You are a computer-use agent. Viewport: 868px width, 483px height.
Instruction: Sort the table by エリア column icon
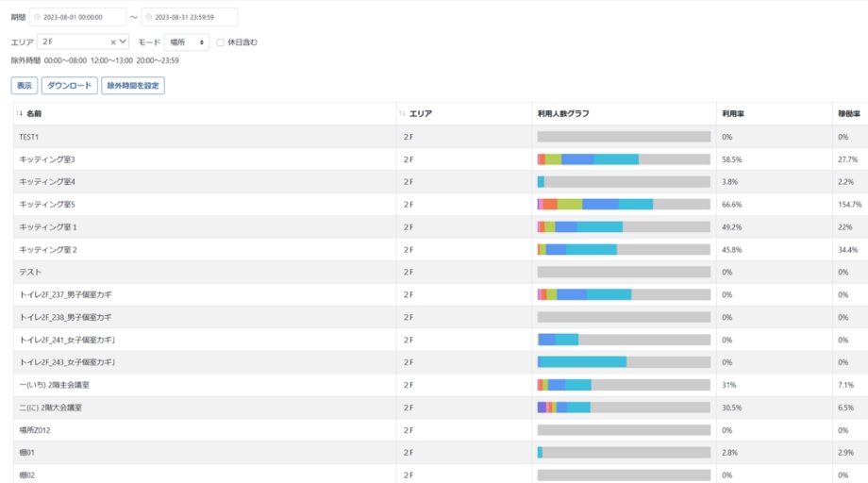tap(403, 113)
